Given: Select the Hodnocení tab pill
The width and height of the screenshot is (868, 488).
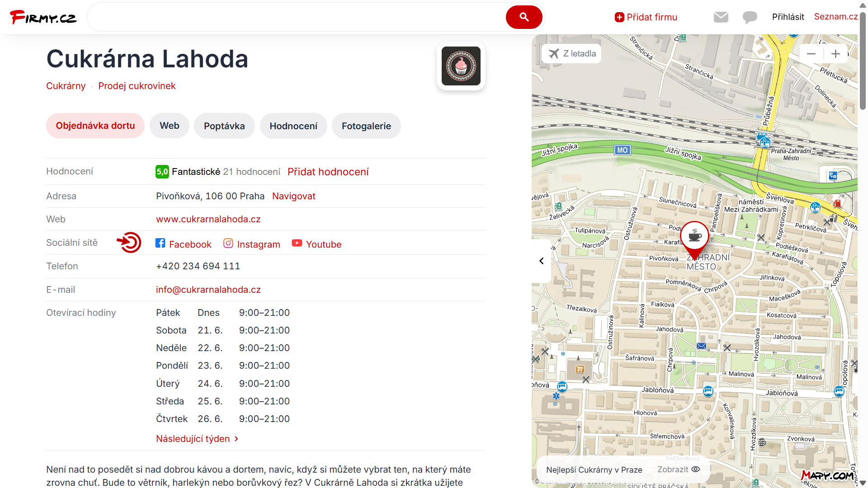Looking at the screenshot, I should [x=293, y=126].
